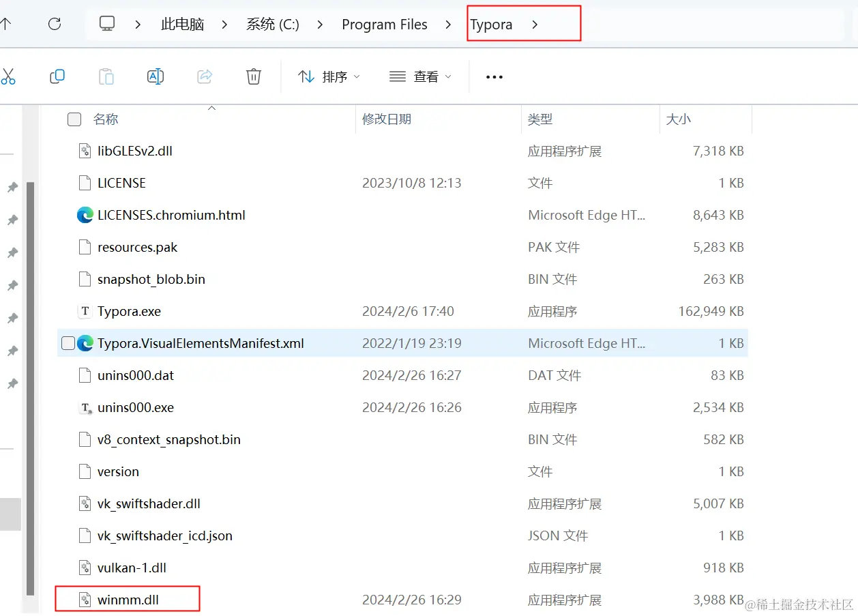Select the unins000.exe file name

pyautogui.click(x=136, y=407)
